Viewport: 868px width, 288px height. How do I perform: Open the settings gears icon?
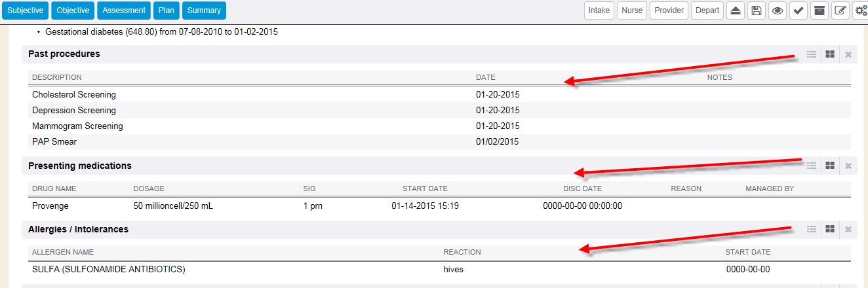point(859,10)
